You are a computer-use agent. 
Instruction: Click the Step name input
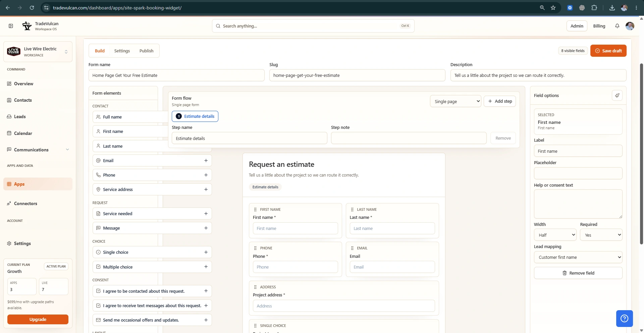click(x=250, y=138)
